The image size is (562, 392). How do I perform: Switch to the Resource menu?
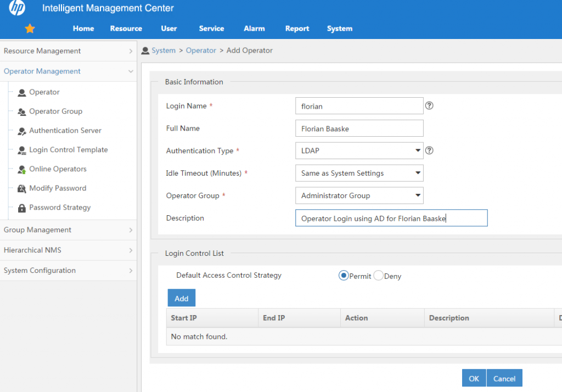(x=126, y=28)
